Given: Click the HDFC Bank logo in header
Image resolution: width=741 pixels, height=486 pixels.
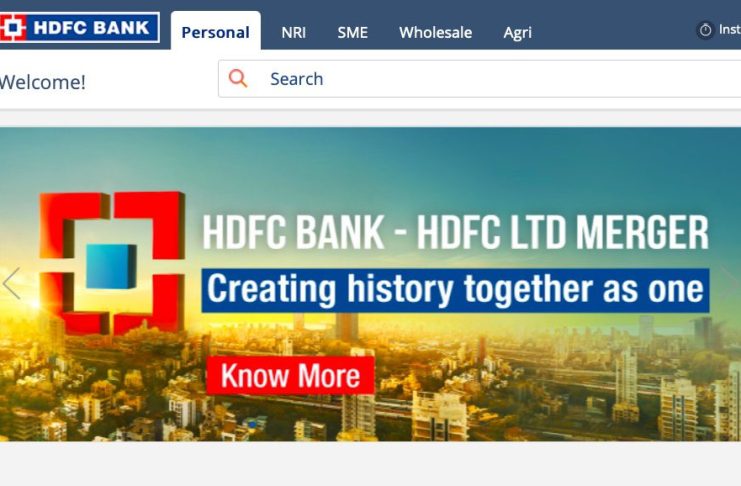Looking at the screenshot, I should tap(79, 28).
